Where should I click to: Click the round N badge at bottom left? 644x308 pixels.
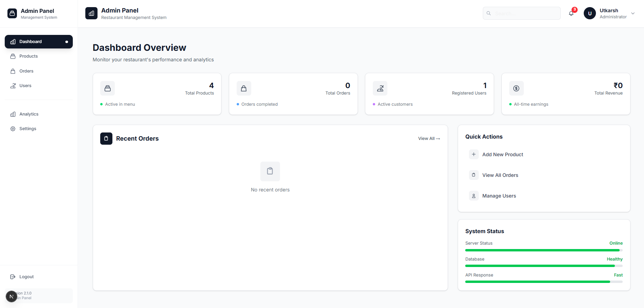click(x=12, y=296)
